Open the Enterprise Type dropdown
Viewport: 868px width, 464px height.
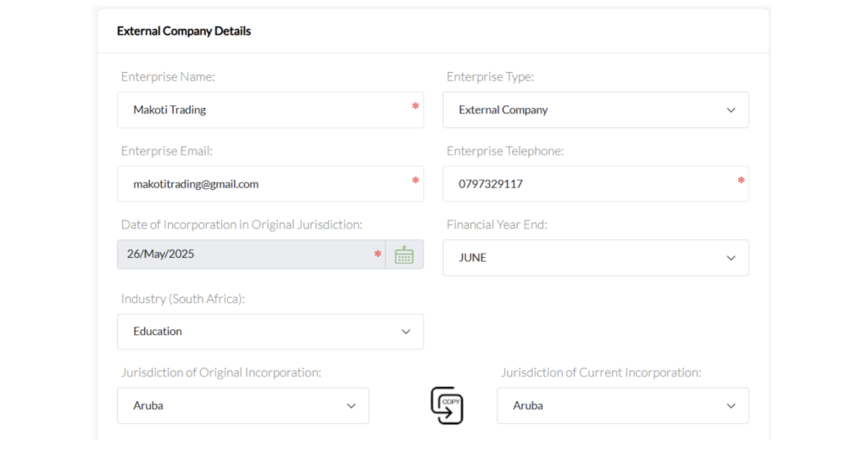[596, 109]
